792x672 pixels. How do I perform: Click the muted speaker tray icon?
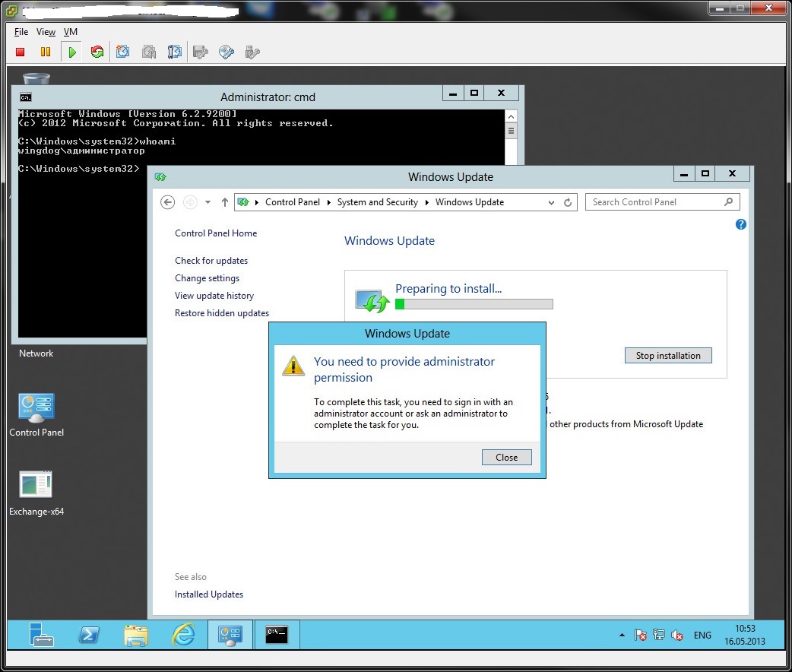point(676,635)
